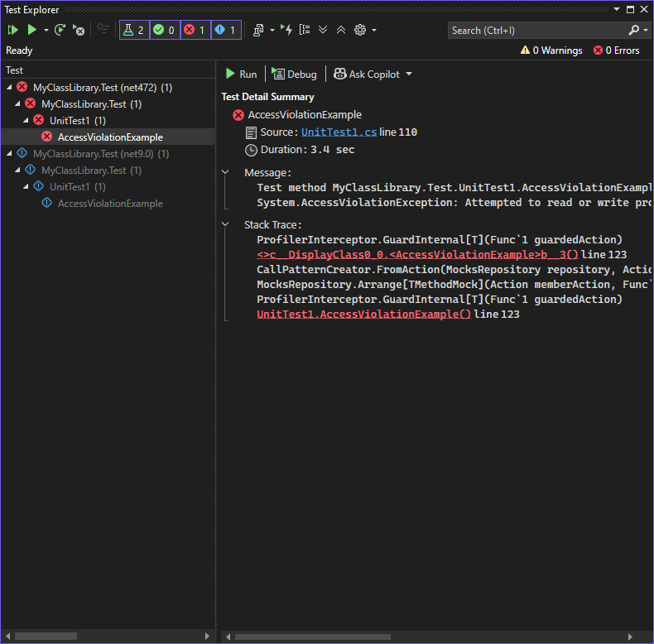Image resolution: width=654 pixels, height=644 pixels.
Task: Click Run All Tests in View icon
Action: (12, 30)
